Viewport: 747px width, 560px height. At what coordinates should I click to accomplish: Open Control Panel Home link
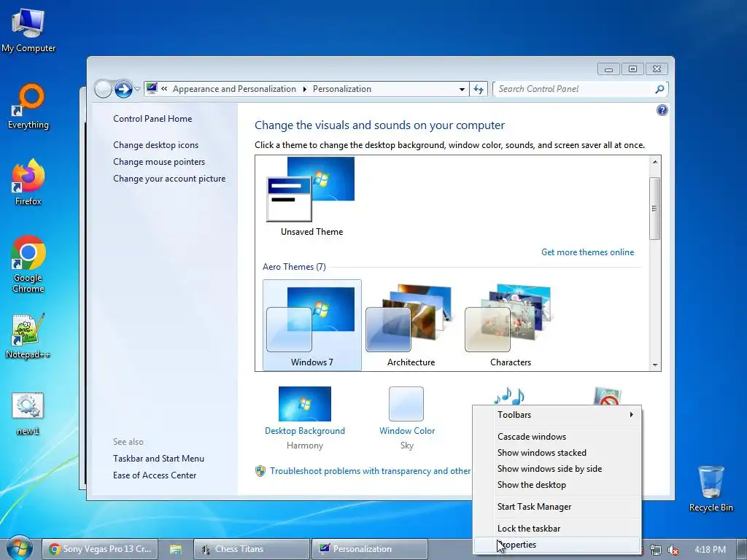pos(152,119)
